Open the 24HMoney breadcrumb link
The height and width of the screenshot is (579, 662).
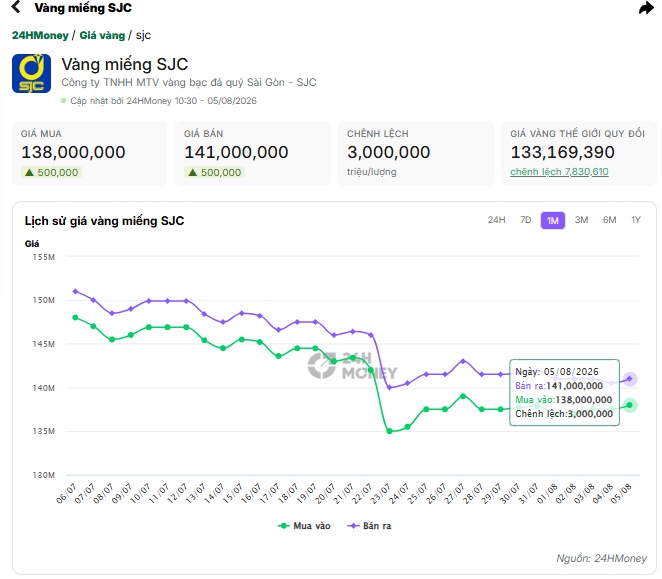pos(40,35)
